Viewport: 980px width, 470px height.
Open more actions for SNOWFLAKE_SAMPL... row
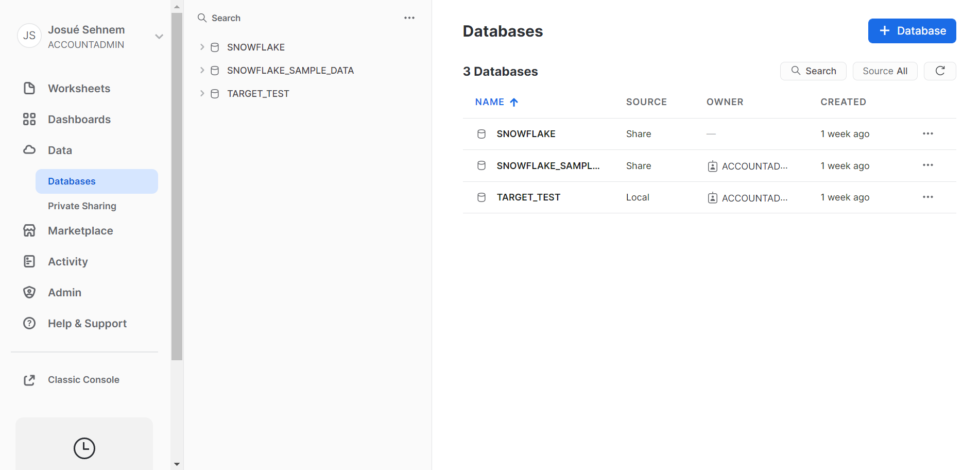928,165
